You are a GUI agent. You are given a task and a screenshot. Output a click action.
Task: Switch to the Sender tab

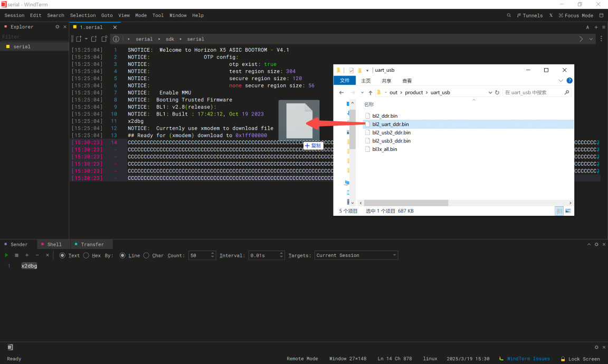coord(18,244)
